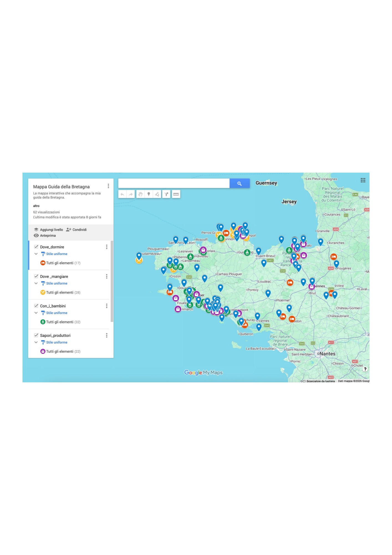Viewport: 392px width, 555px height.
Task: Open Stile uniforme under Sapori_produttori
Action: click(x=54, y=342)
